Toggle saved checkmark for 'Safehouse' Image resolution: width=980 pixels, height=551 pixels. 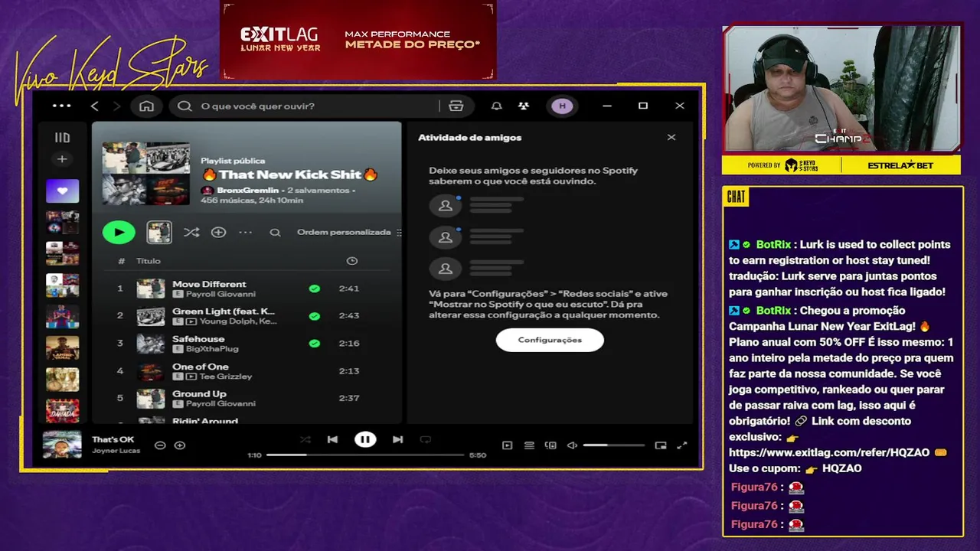tap(314, 344)
